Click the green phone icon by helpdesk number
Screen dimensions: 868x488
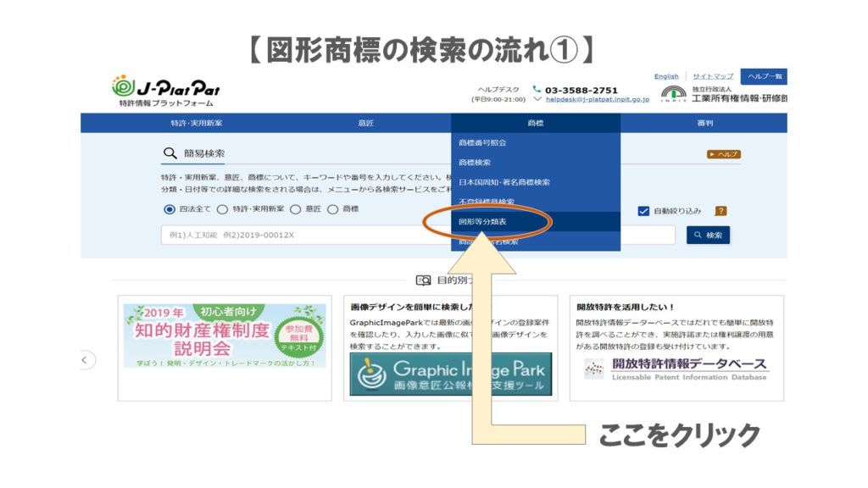pos(537,89)
